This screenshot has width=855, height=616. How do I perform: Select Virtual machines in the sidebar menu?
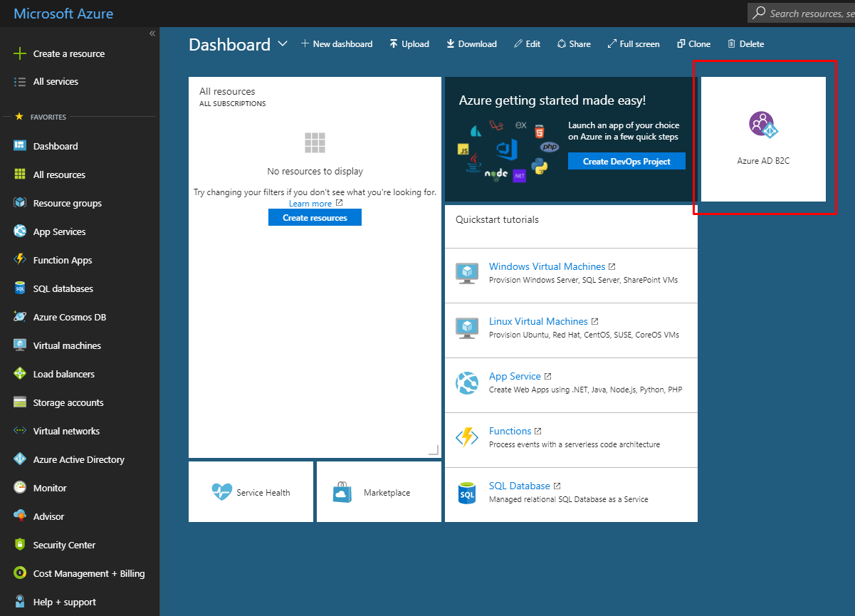[80, 345]
